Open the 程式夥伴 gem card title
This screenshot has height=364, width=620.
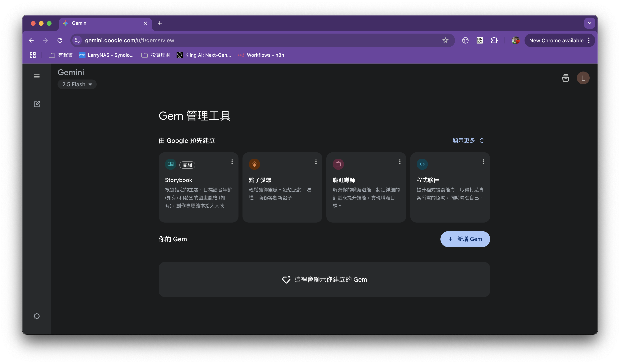428,180
